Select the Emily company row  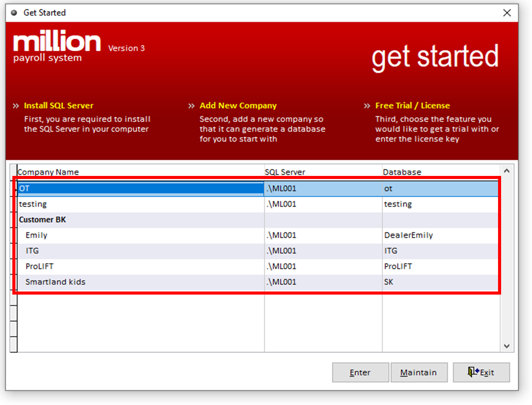tap(258, 236)
